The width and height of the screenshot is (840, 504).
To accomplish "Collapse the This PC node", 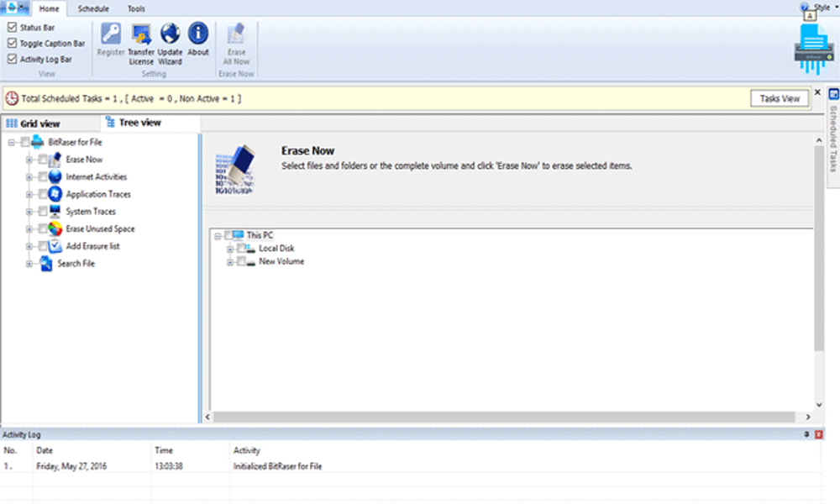I will [218, 236].
